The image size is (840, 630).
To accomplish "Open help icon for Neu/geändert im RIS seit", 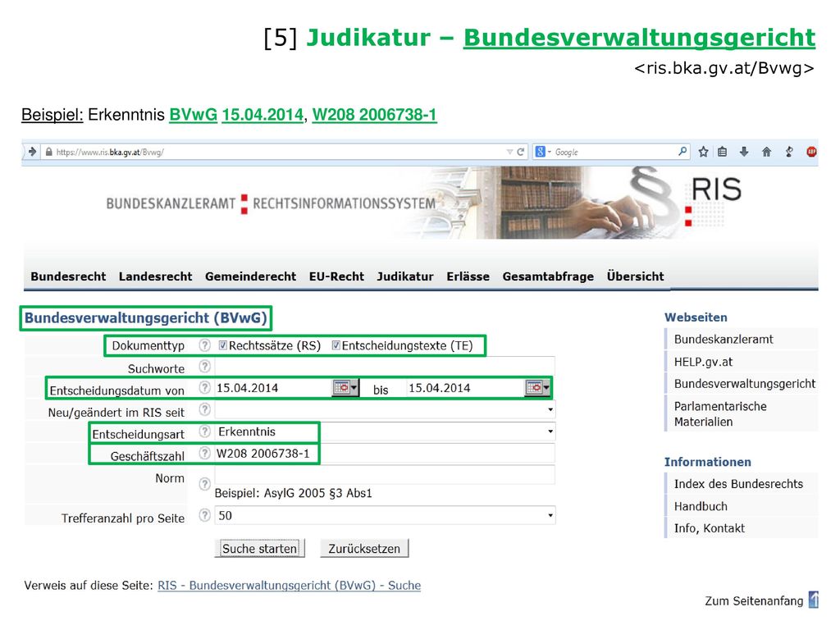I will coord(204,410).
